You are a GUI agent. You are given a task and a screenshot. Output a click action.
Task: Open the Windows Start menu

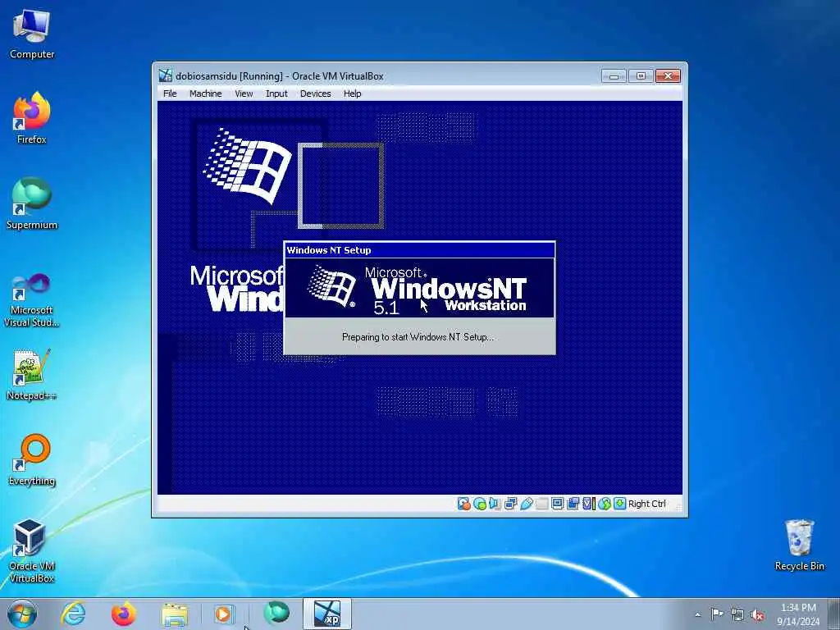(22, 614)
